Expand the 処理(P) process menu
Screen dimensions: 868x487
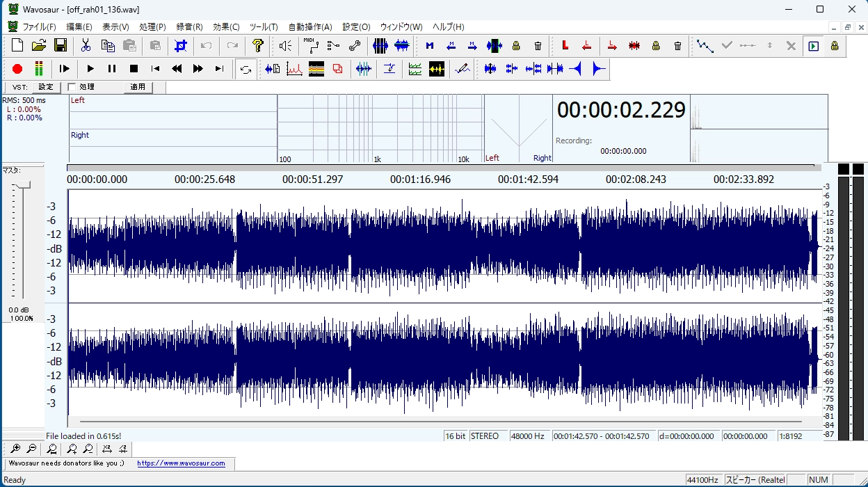(x=152, y=27)
